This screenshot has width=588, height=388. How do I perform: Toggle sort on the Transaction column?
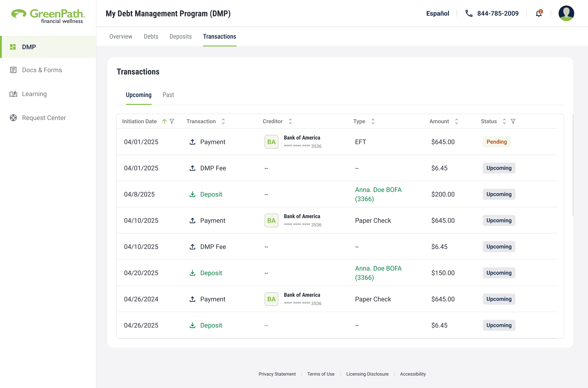pyautogui.click(x=223, y=121)
